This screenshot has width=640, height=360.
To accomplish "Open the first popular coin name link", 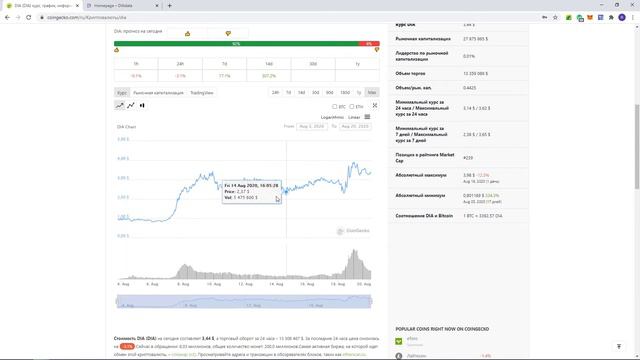I will (x=412, y=338).
